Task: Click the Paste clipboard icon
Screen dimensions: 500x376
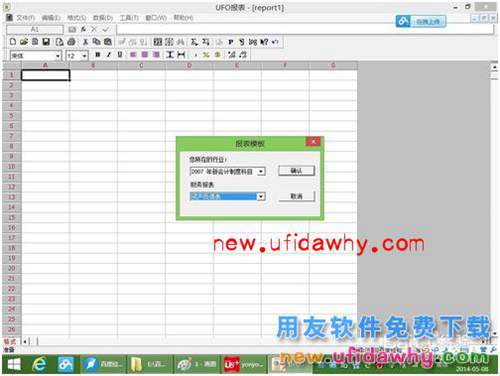Action: [107, 42]
